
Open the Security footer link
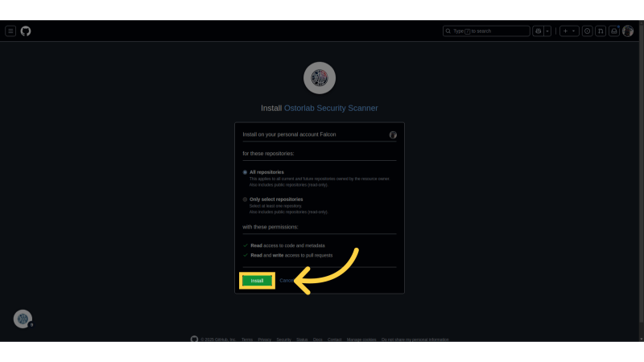(x=283, y=339)
